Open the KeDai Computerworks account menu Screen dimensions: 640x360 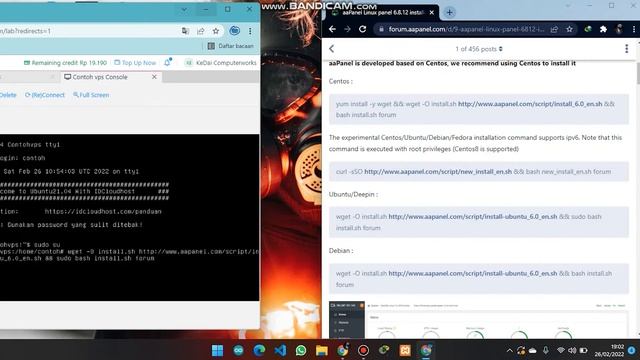click(221, 63)
